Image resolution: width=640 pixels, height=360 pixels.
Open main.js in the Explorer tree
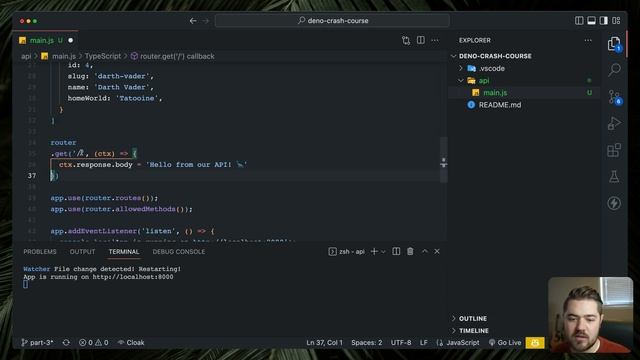495,93
